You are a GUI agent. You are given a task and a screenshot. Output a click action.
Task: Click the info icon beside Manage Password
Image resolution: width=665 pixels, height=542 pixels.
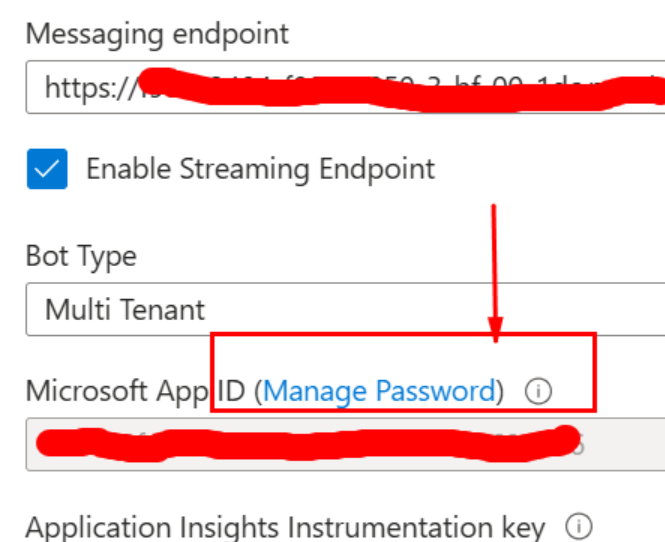coord(538,391)
